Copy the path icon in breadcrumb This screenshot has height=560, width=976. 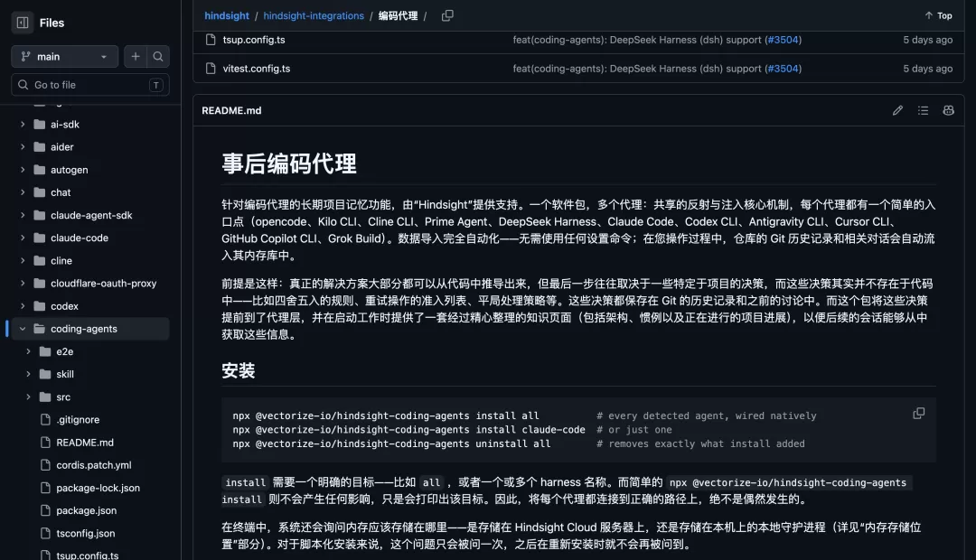pyautogui.click(x=447, y=15)
